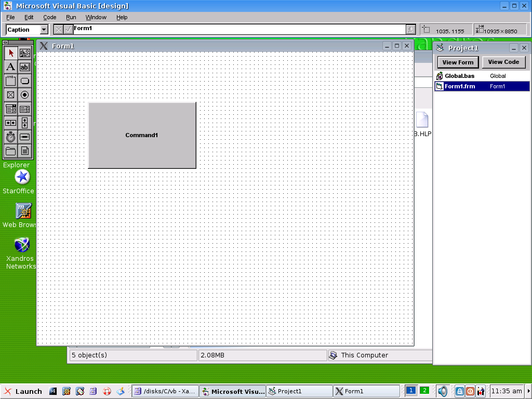
Task: Select the Horizontal Scroll Bar tool
Action: pos(10,123)
